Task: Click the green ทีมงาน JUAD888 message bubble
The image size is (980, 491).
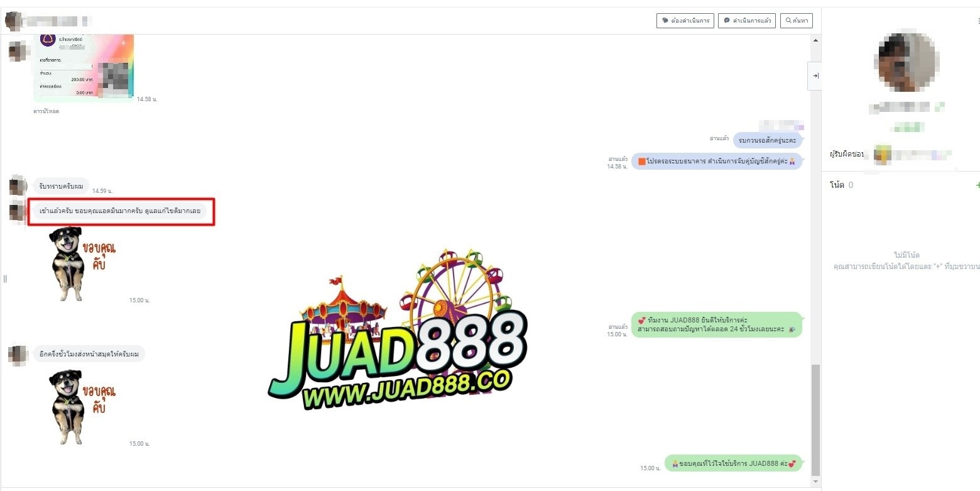Action: tap(716, 324)
